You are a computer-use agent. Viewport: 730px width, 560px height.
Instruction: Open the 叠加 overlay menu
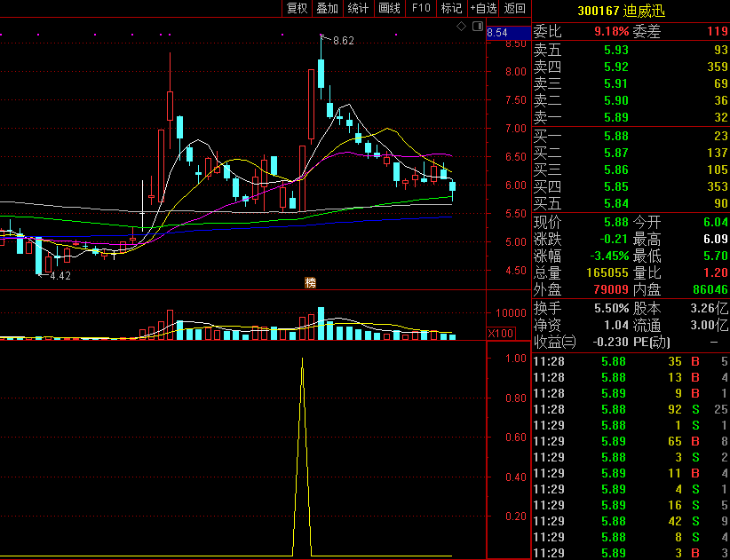(x=328, y=8)
